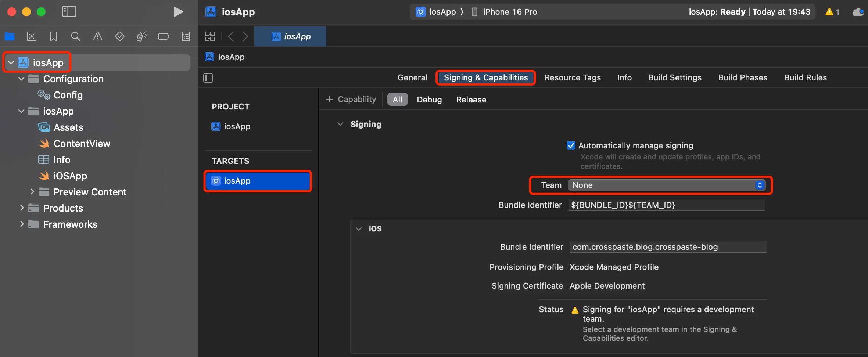Switch to the Build Settings tab
The height and width of the screenshot is (357, 868).
click(x=674, y=77)
